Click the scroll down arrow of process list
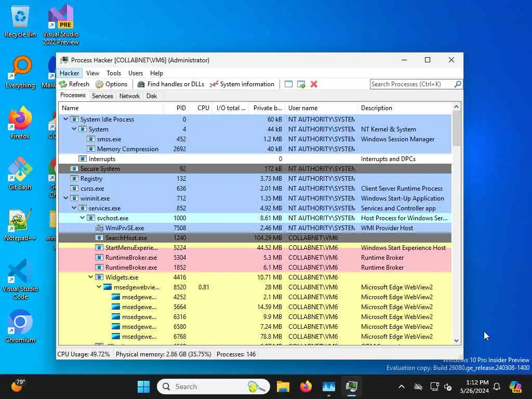Image resolution: width=532 pixels, height=399 pixels. (x=456, y=341)
